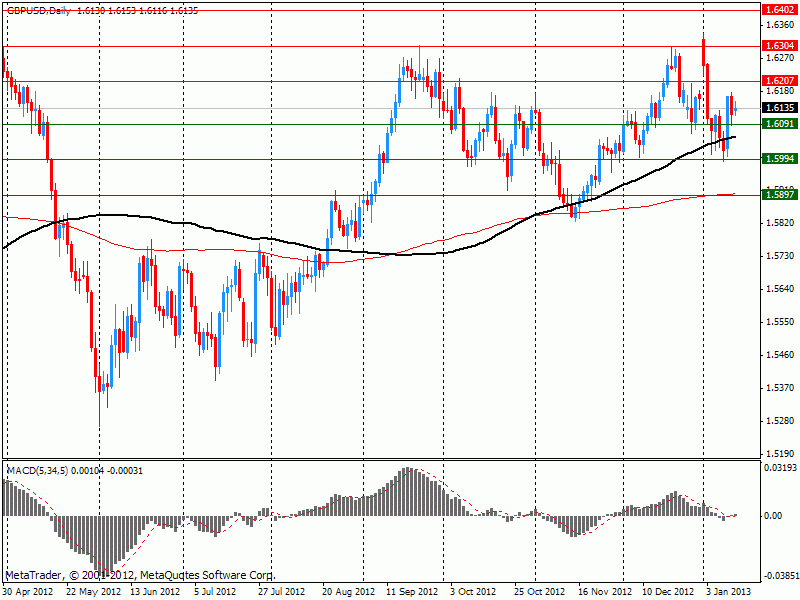Click the 1.5897 green price tag

[x=779, y=195]
